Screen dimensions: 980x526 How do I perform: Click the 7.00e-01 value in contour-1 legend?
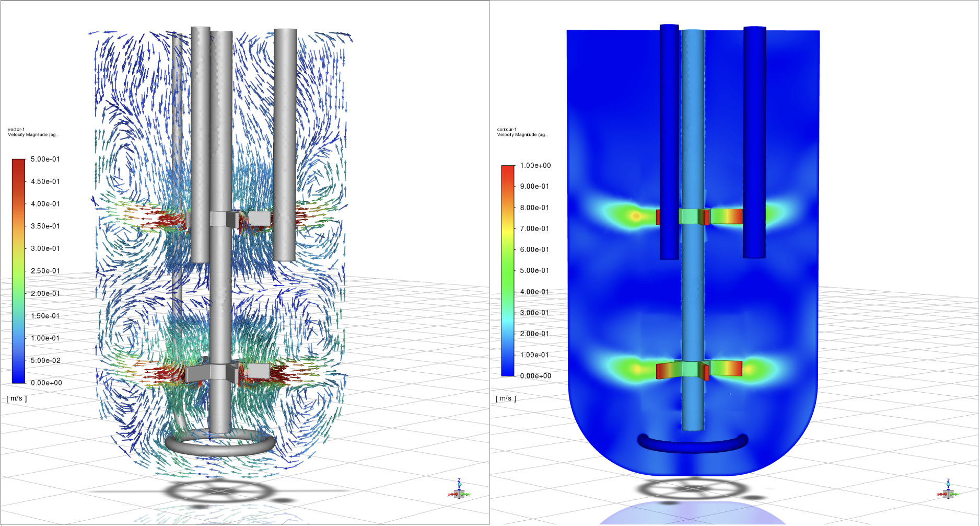point(534,228)
